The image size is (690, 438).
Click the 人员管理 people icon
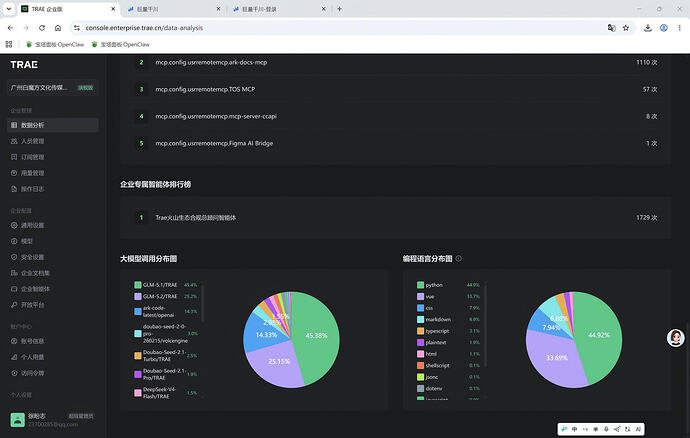[x=14, y=141]
